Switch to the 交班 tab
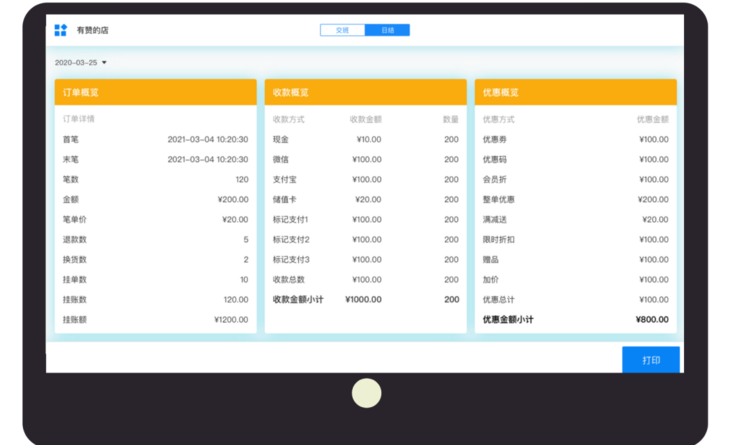Viewport: 730px width, 445px height. click(x=343, y=30)
